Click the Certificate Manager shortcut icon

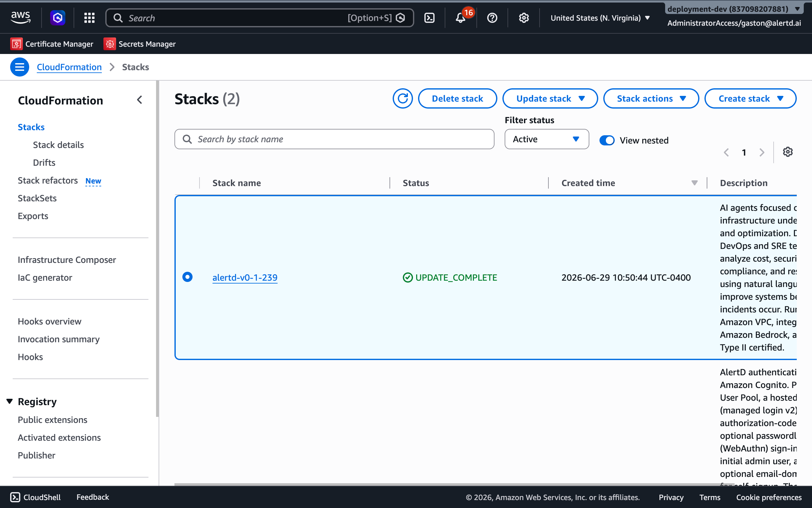(16, 44)
